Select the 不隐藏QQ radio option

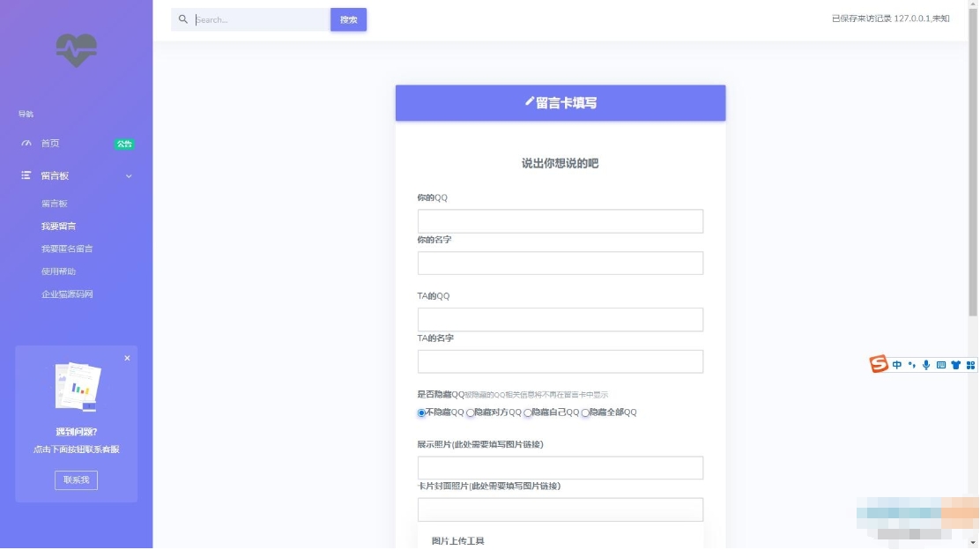click(421, 413)
